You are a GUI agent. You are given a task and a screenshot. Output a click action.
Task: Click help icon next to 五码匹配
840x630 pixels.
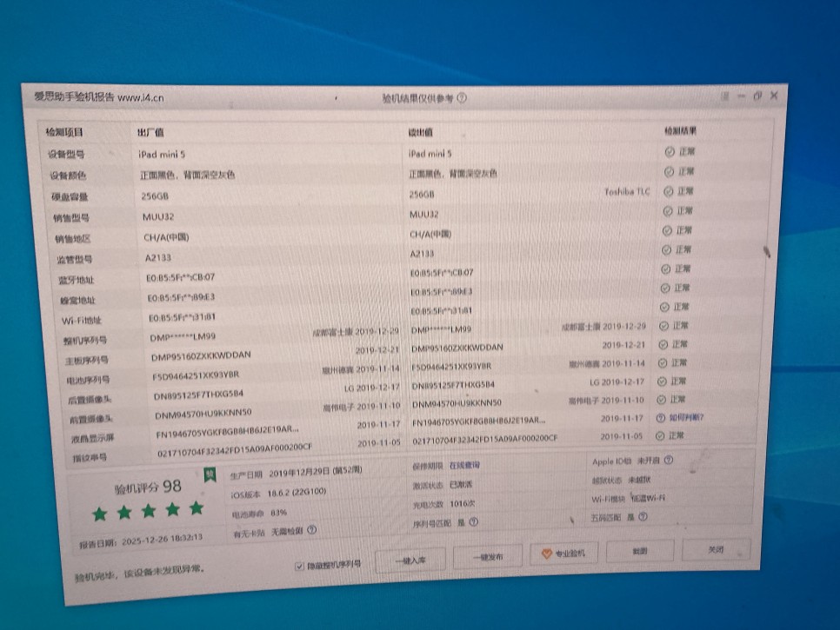tap(643, 516)
